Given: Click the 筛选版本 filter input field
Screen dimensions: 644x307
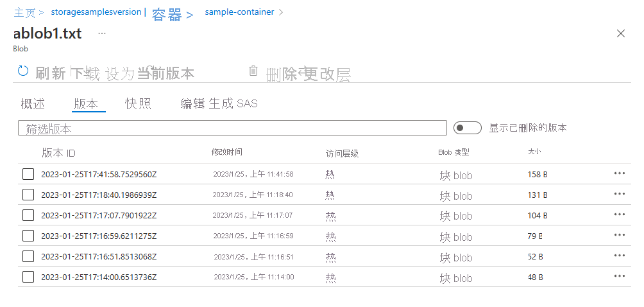Looking at the screenshot, I should 232,128.
